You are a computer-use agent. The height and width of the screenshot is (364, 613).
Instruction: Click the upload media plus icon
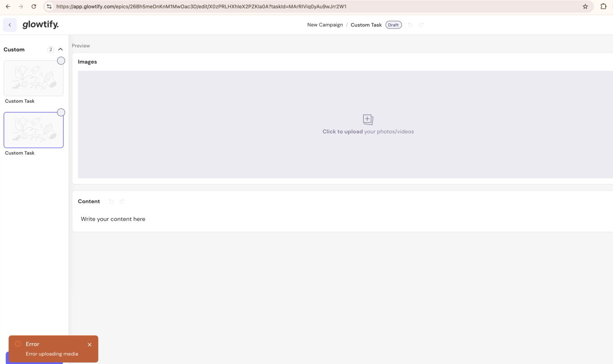point(368,119)
